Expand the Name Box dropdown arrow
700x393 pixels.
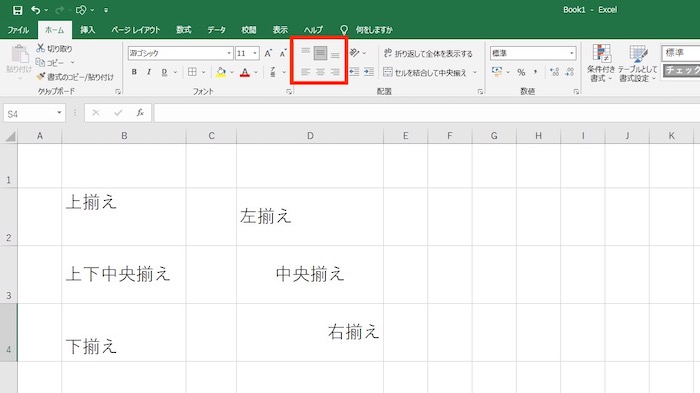59,113
